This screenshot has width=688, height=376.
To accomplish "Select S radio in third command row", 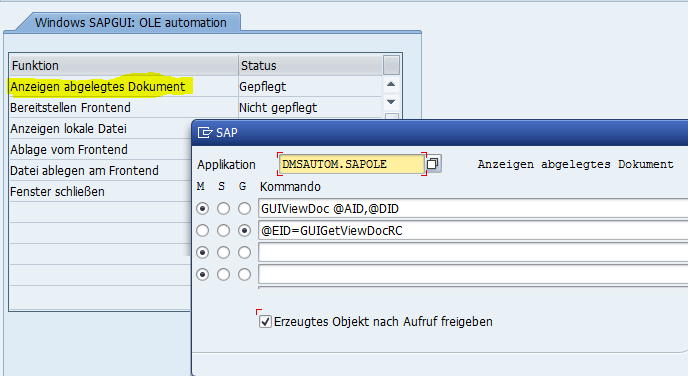I will (x=223, y=252).
